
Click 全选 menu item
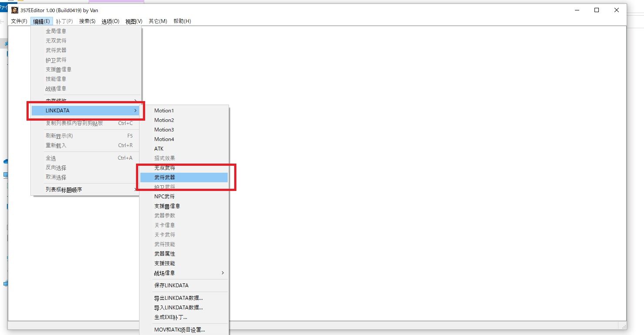click(86, 158)
